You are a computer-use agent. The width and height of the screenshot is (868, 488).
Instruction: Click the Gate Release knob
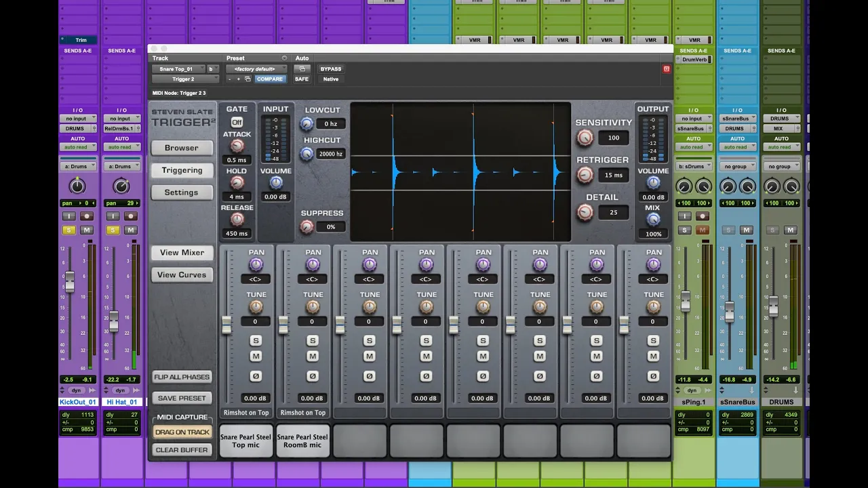point(237,220)
